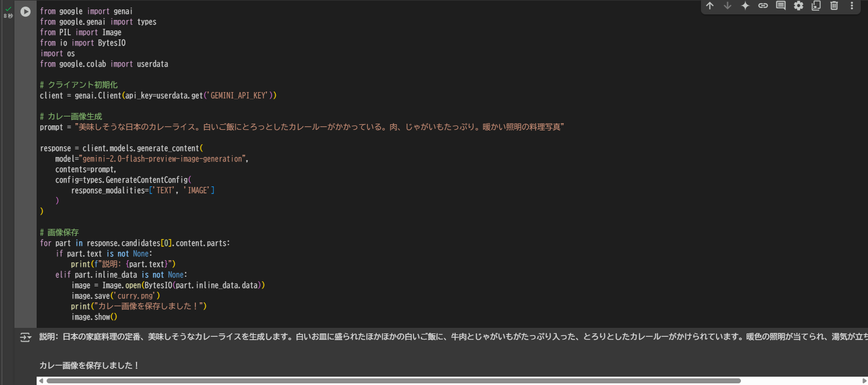
Task: Click the curry.png filename in the code
Action: (136, 295)
